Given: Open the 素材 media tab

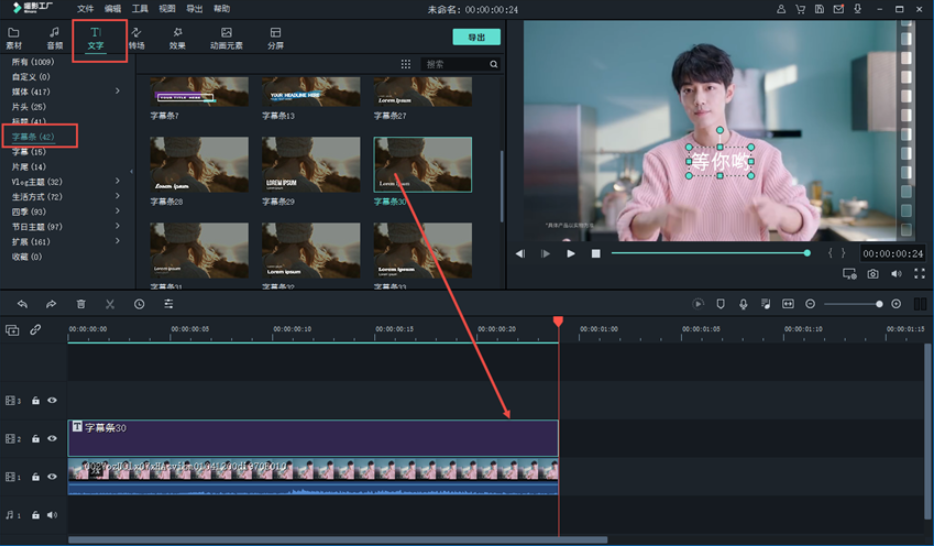Looking at the screenshot, I should (x=14, y=38).
